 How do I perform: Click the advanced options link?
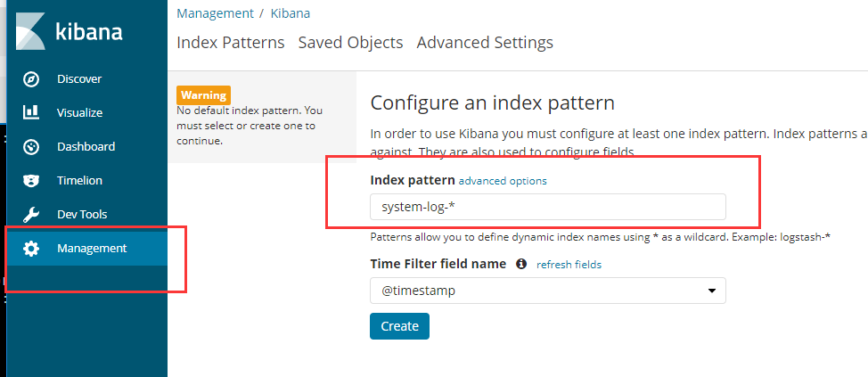(x=503, y=181)
